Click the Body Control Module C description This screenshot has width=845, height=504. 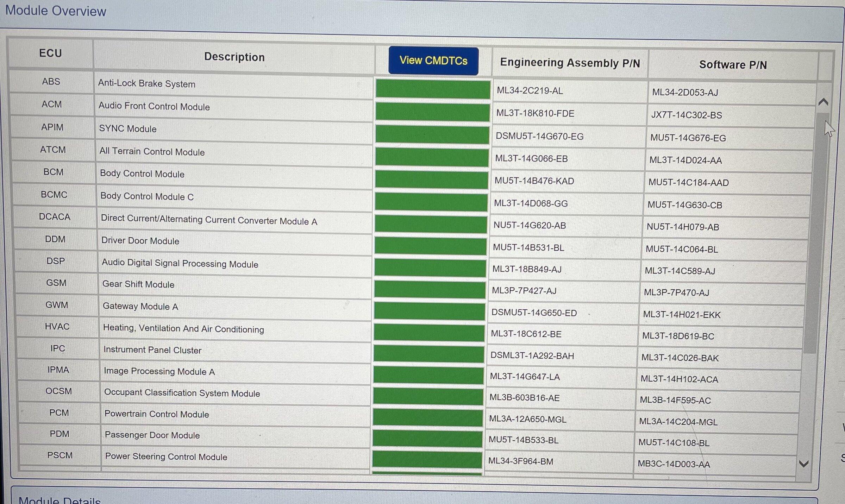pos(147,196)
